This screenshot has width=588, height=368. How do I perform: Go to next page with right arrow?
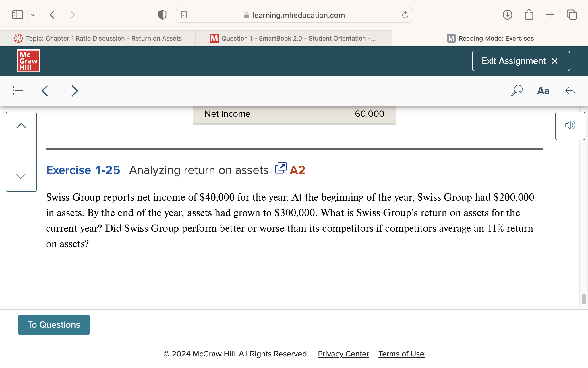click(75, 91)
